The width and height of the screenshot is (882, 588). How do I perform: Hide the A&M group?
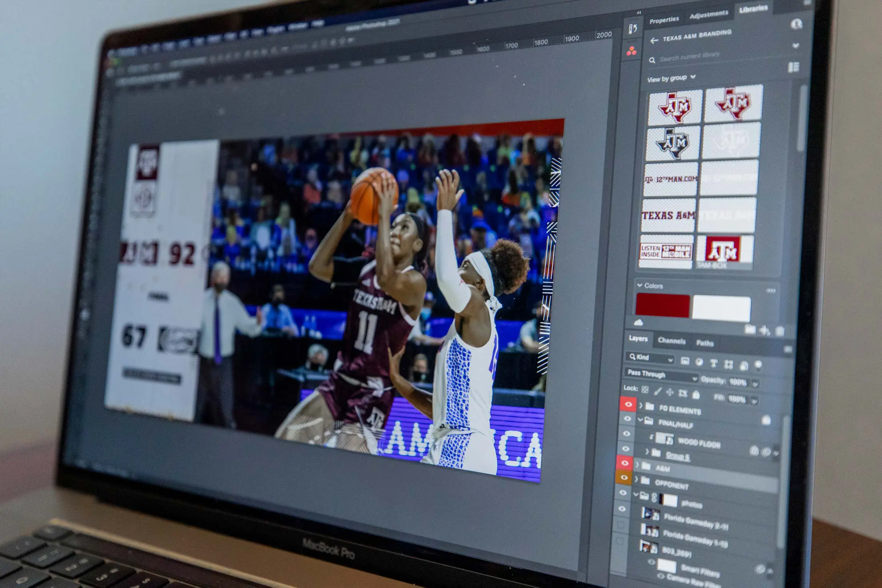tap(625, 463)
